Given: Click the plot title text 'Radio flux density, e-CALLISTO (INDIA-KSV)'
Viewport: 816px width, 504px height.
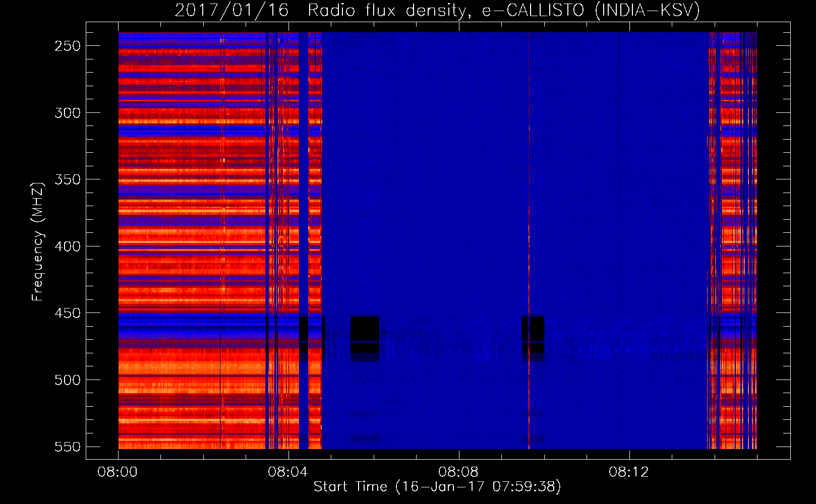Looking at the screenshot, I should pos(504,11).
